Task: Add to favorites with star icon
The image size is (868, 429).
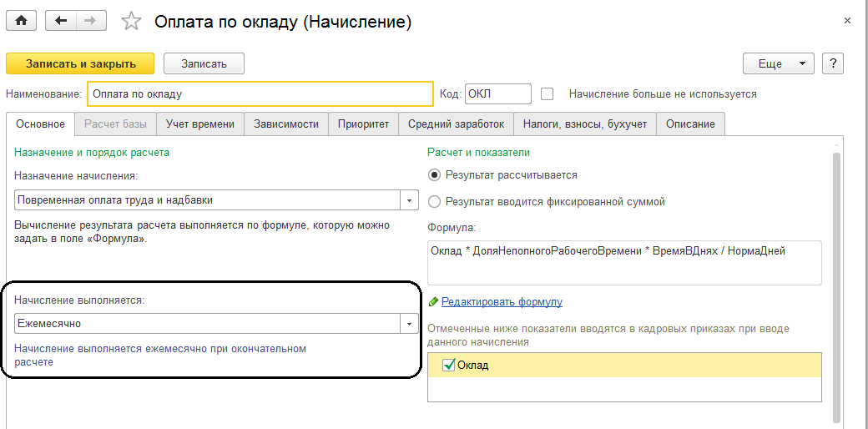Action: coord(132,23)
